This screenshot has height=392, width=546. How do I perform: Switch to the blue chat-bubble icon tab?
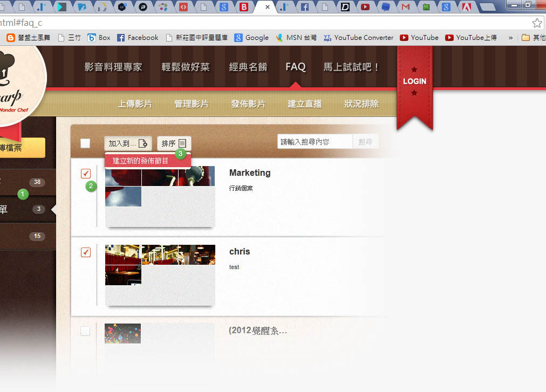[x=385, y=7]
